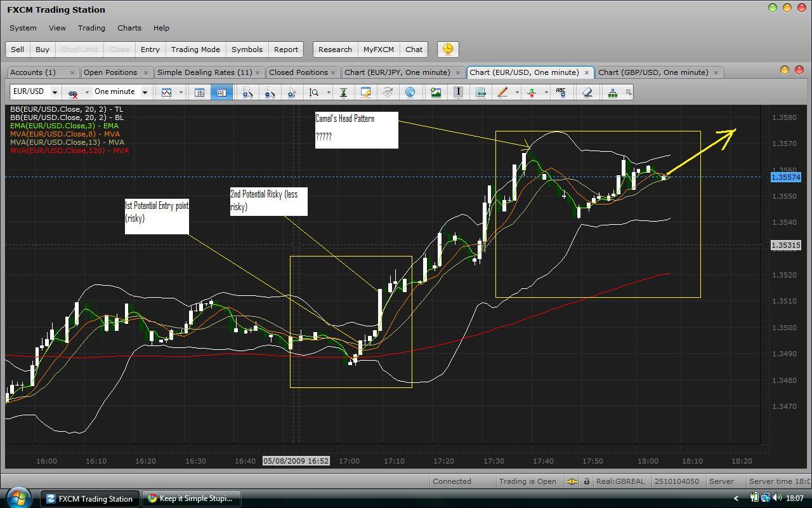Toggle the ask price display button
Viewport: 812px width, 508px height.
click(221, 92)
